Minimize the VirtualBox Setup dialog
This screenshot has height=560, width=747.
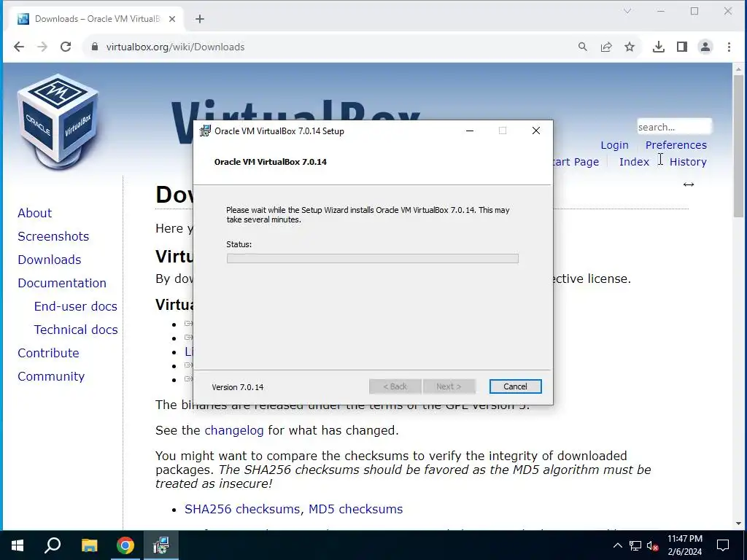click(x=470, y=131)
